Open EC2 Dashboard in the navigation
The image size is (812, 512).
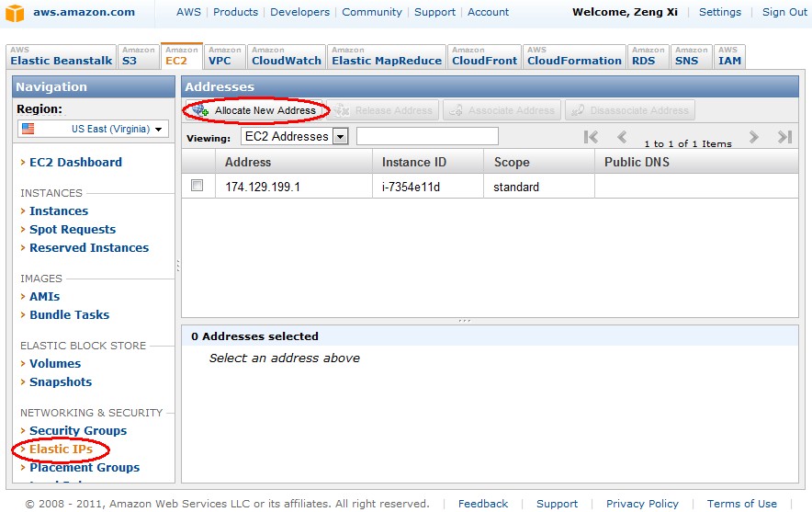[75, 162]
